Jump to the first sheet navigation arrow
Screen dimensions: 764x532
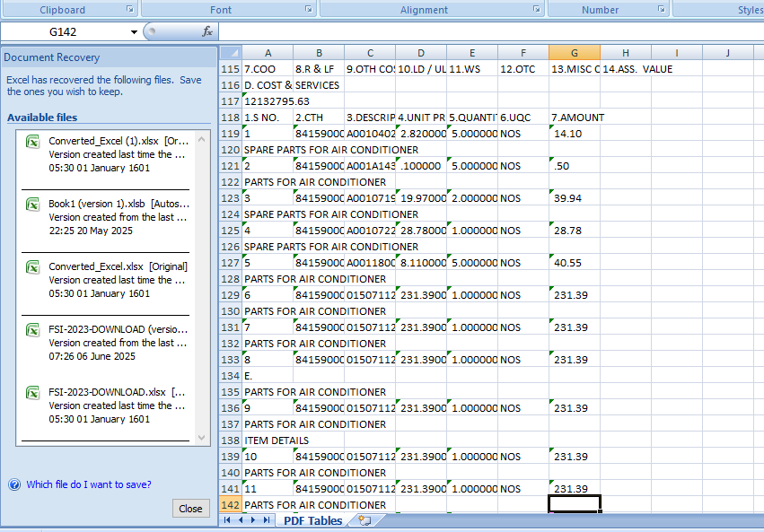(x=227, y=520)
